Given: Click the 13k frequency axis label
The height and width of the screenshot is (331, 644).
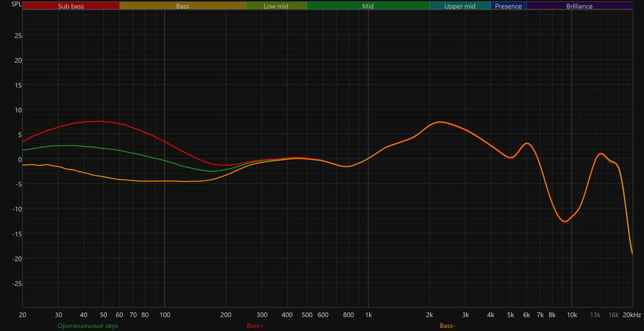Looking at the screenshot, I should (595, 315).
